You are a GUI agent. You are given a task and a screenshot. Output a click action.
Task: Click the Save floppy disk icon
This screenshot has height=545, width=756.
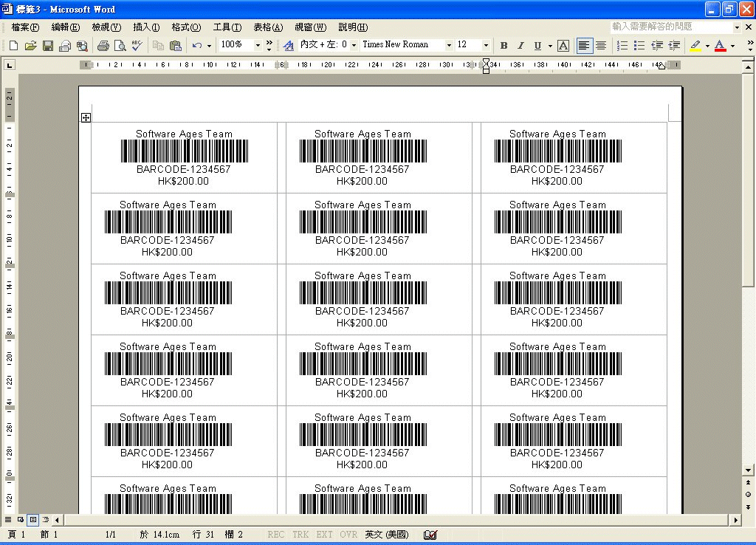(47, 46)
